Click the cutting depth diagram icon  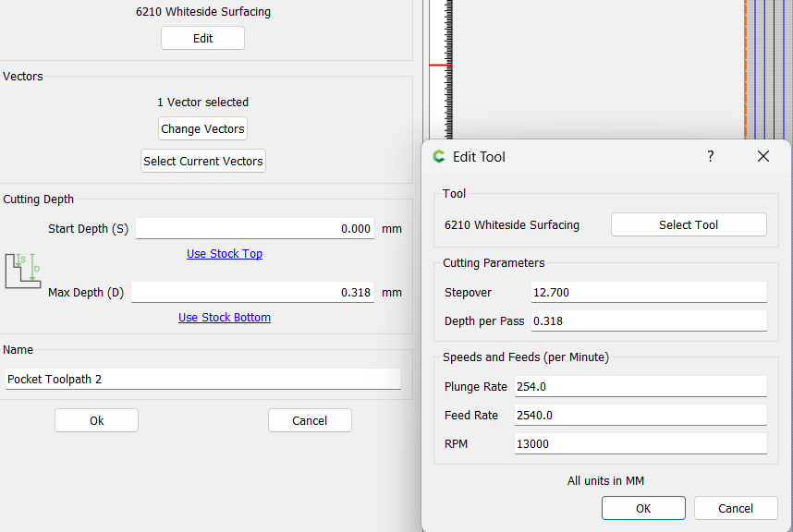point(23,271)
